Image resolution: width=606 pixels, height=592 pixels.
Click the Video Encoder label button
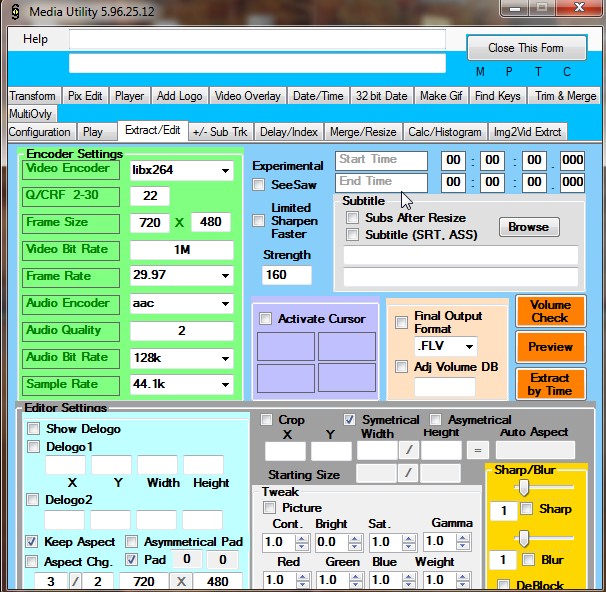(x=71, y=170)
